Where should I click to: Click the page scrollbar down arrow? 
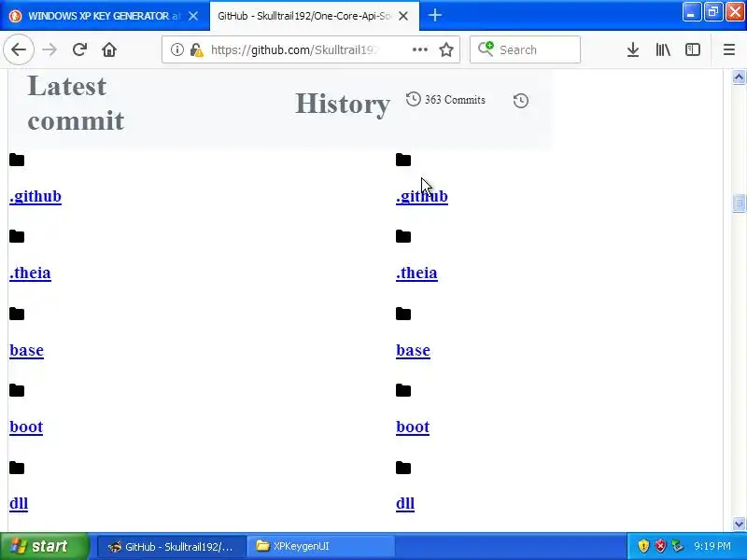pyautogui.click(x=739, y=524)
